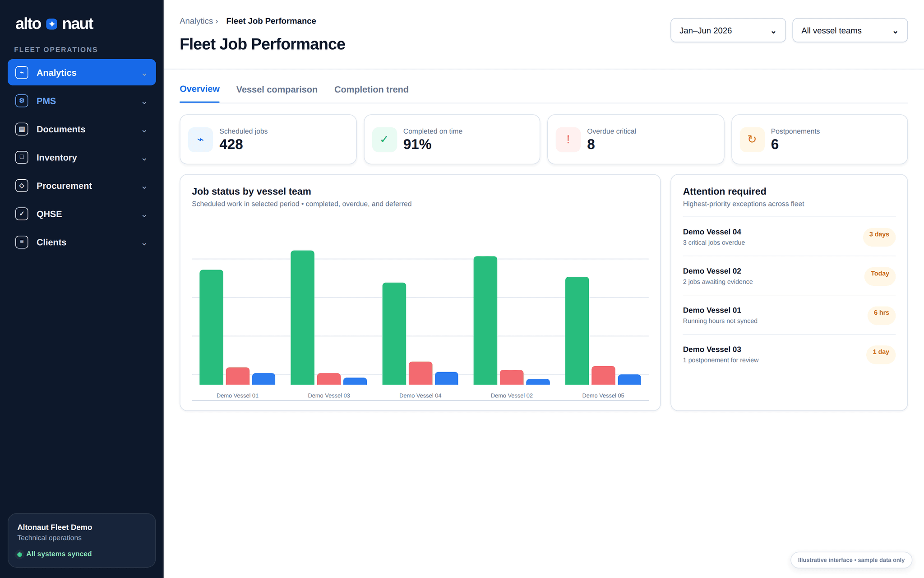Click the Completed on time check icon

point(384,140)
